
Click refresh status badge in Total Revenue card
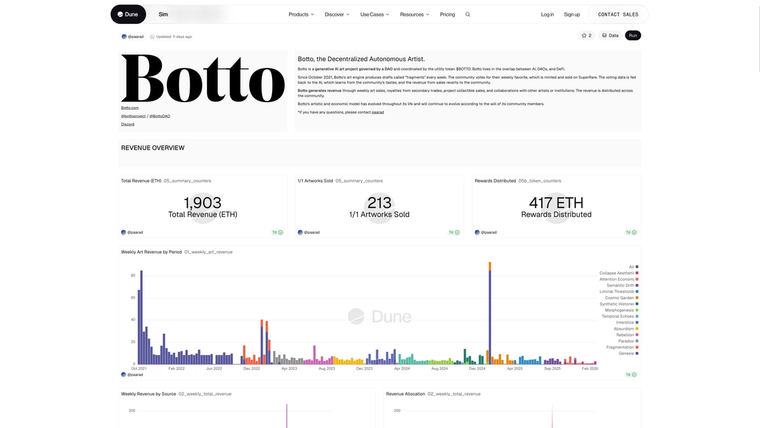[x=277, y=232]
